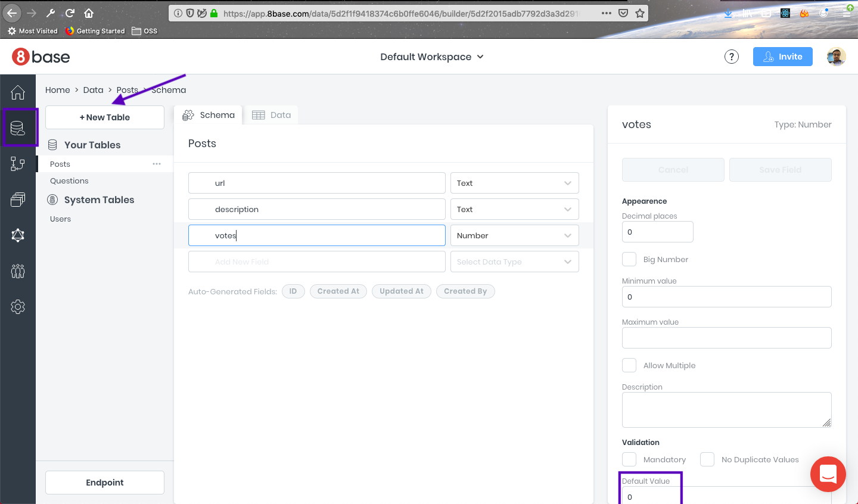Viewport: 858px width, 504px height.
Task: Open the Most Visited bookmark
Action: coord(33,31)
